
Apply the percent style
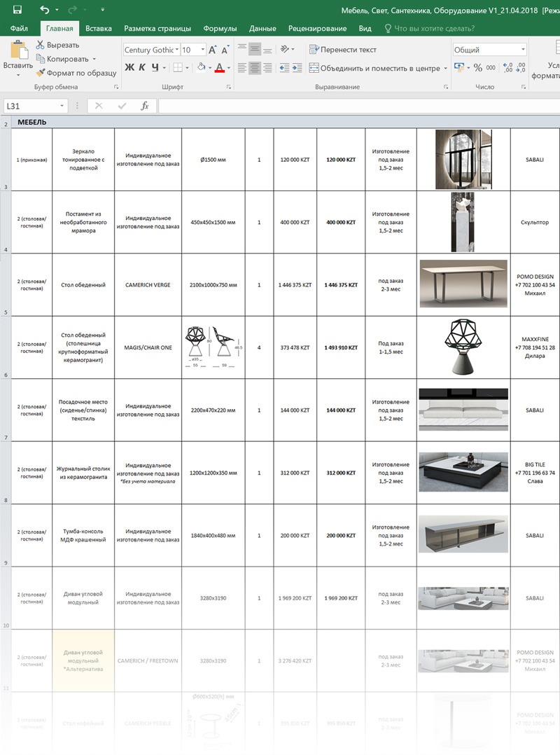coord(477,67)
